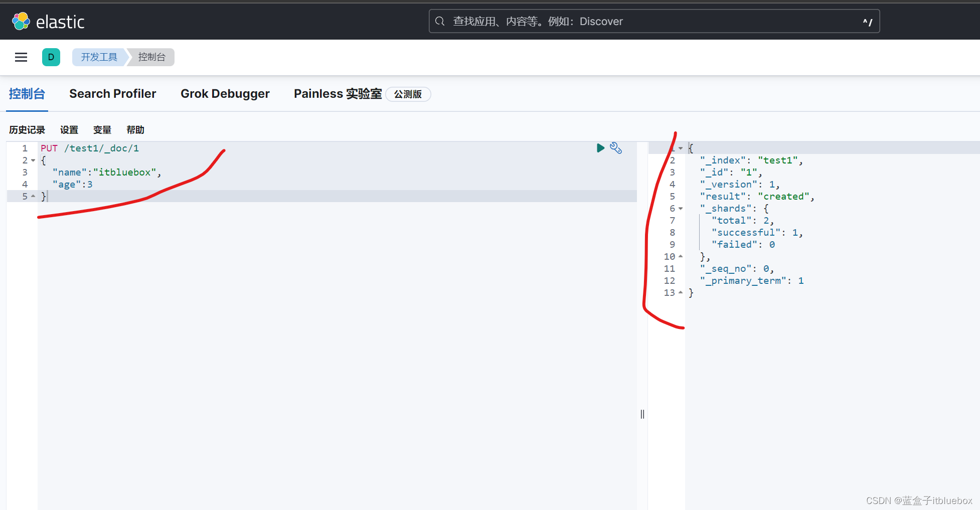The width and height of the screenshot is (980, 510).
Task: Open 历史记录 history panel
Action: tap(27, 130)
